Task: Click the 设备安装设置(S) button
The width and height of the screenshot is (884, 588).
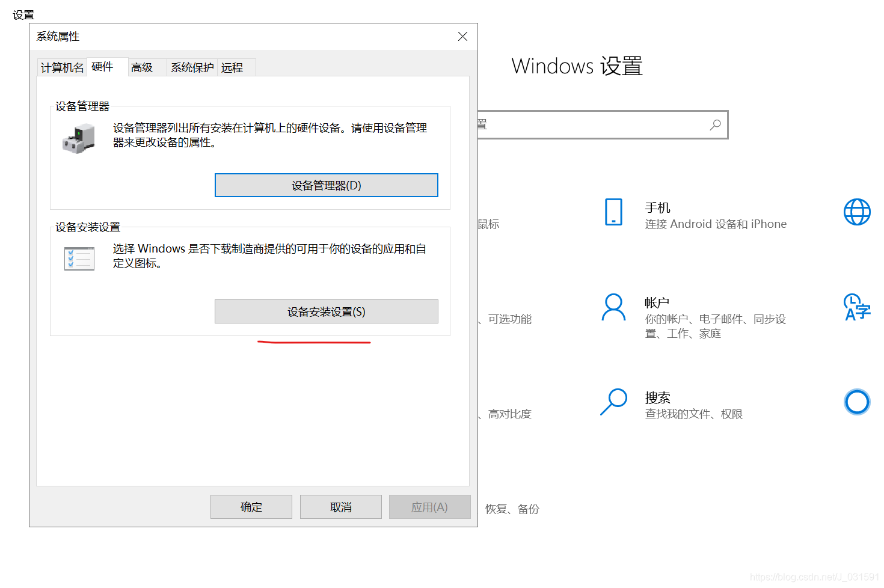Action: tap(327, 311)
